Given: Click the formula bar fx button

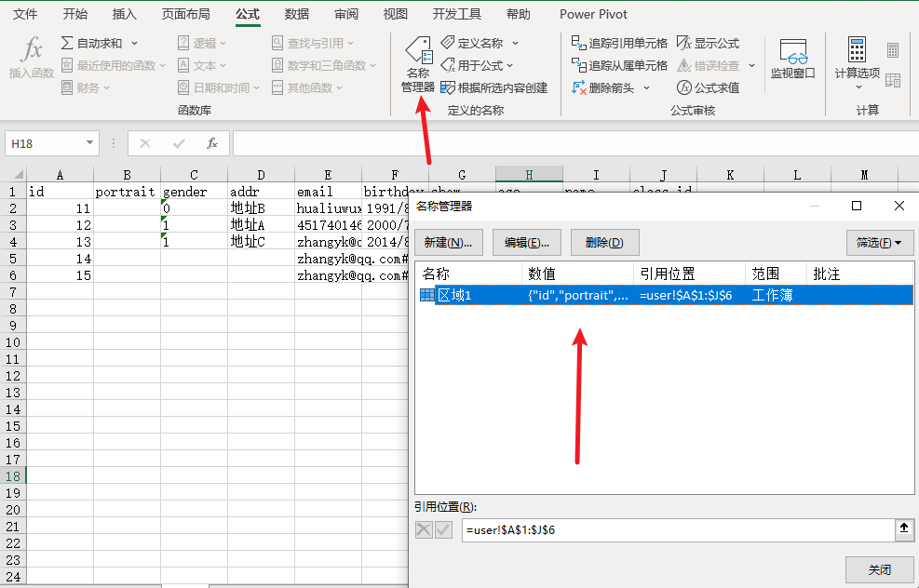Looking at the screenshot, I should coord(212,143).
